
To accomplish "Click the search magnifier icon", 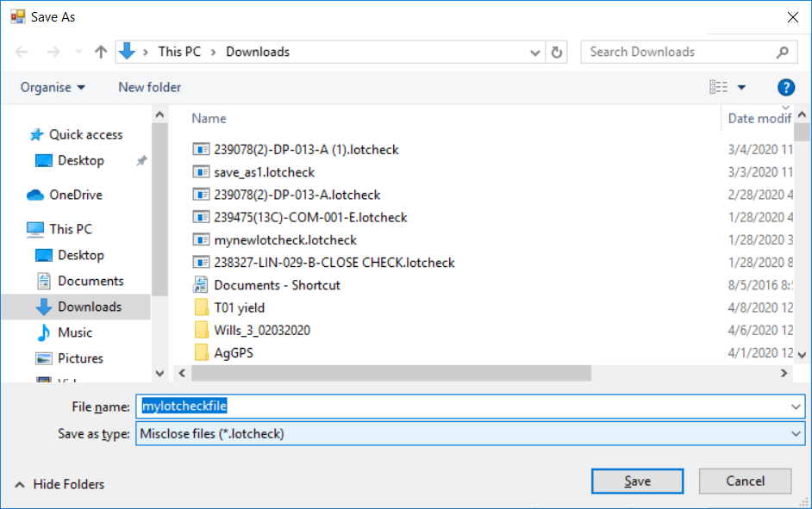I will point(783,52).
